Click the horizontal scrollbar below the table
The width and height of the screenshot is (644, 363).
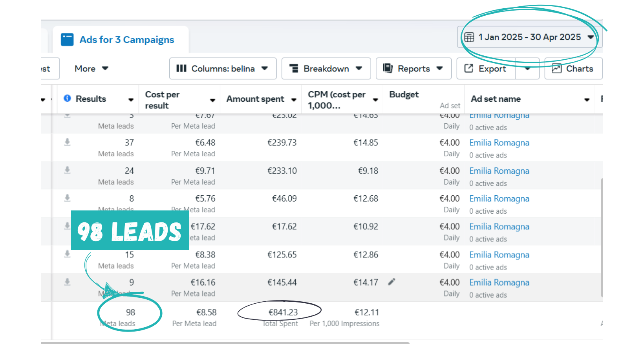coord(225,343)
